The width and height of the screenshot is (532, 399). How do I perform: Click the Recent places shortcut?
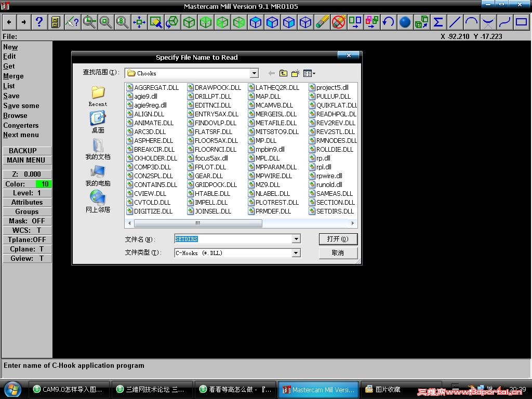coord(98,96)
